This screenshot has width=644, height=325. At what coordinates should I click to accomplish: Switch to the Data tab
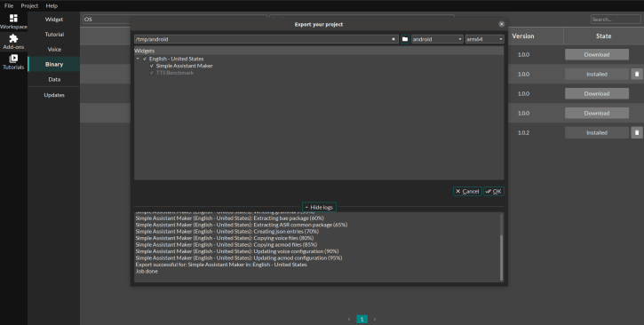[54, 79]
